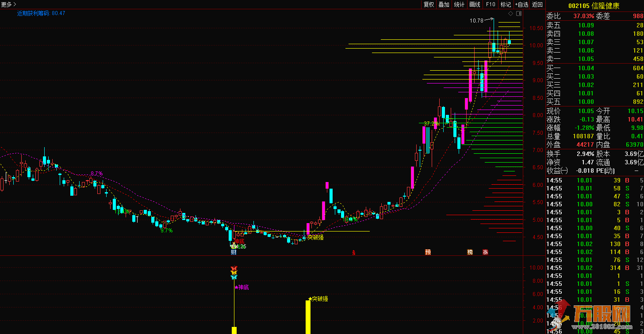
Task: Click the 今开 value 10.15
Action: tap(635, 111)
